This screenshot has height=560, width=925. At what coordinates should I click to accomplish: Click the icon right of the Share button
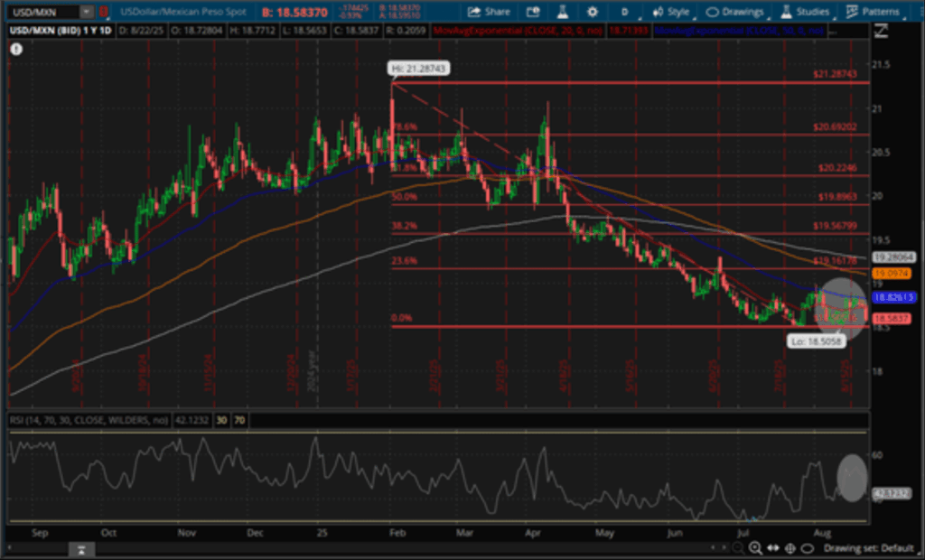(533, 13)
